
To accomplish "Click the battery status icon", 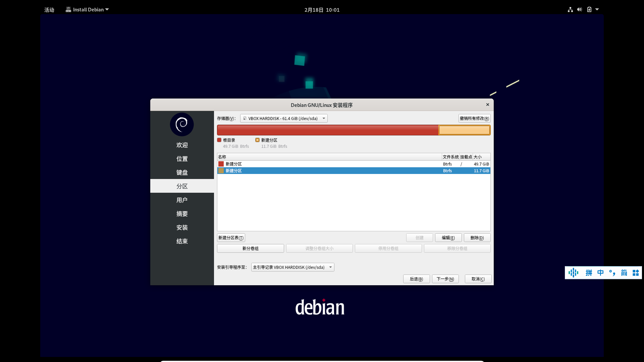I will tap(589, 9).
